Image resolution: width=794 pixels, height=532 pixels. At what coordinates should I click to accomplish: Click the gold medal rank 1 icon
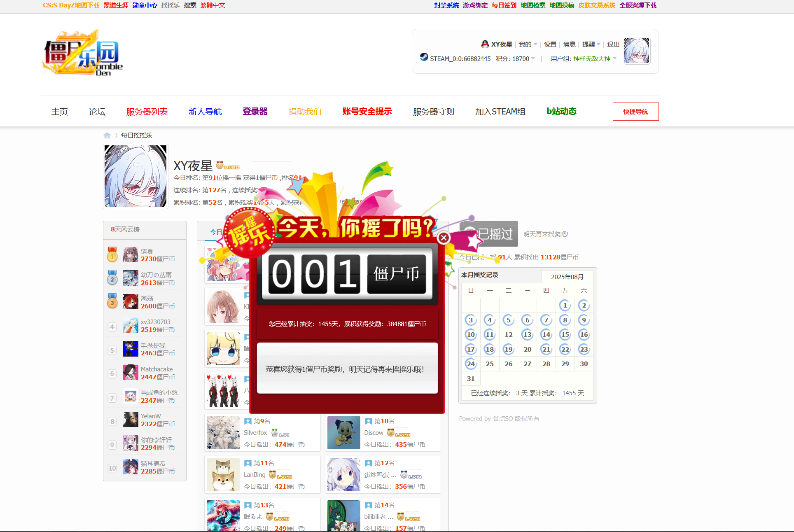point(112,254)
